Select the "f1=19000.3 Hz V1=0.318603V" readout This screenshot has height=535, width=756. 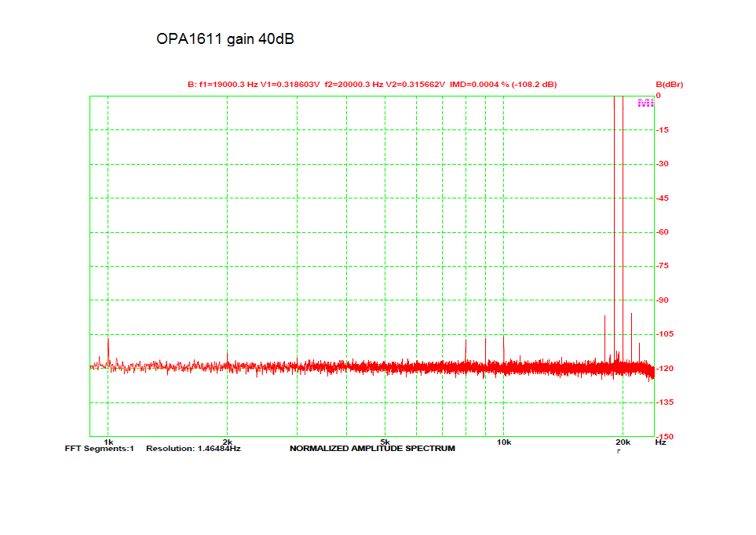point(259,85)
